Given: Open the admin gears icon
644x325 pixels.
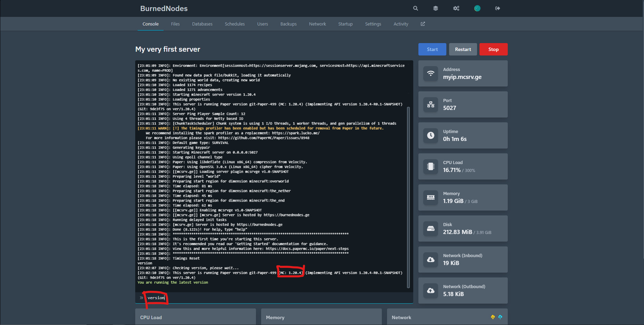Looking at the screenshot, I should point(456,8).
